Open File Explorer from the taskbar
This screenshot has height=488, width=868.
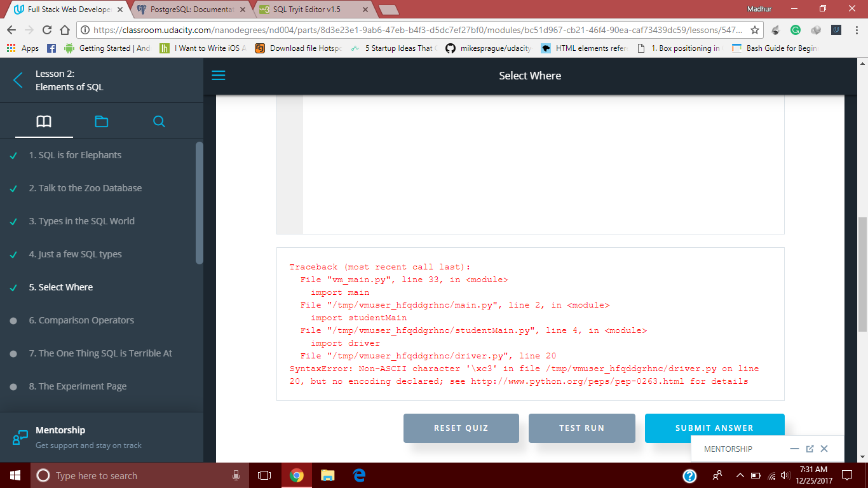pos(327,475)
